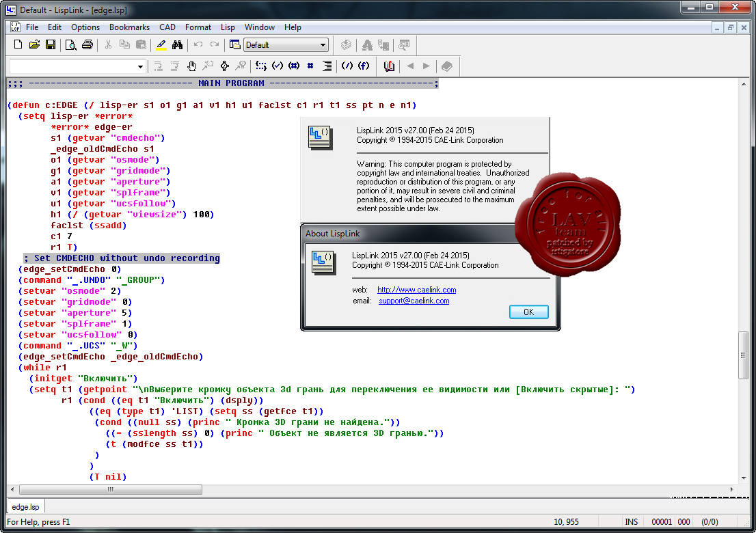Screen dimensions: 756x533
Task: Click the horizontal scrollbar thumb
Action: 111,490
